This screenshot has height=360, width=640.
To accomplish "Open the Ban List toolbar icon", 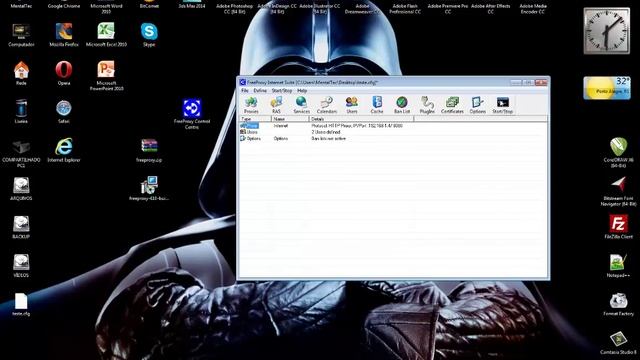I will 402,105.
